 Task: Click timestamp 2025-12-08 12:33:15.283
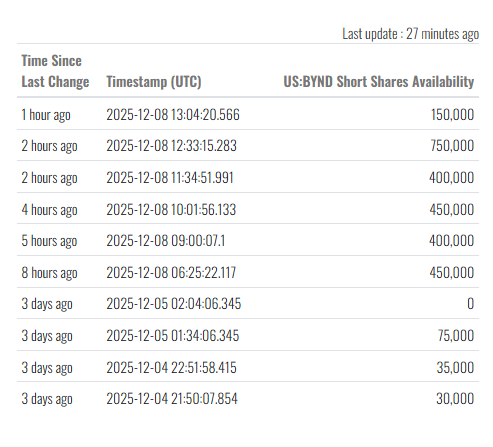click(171, 146)
